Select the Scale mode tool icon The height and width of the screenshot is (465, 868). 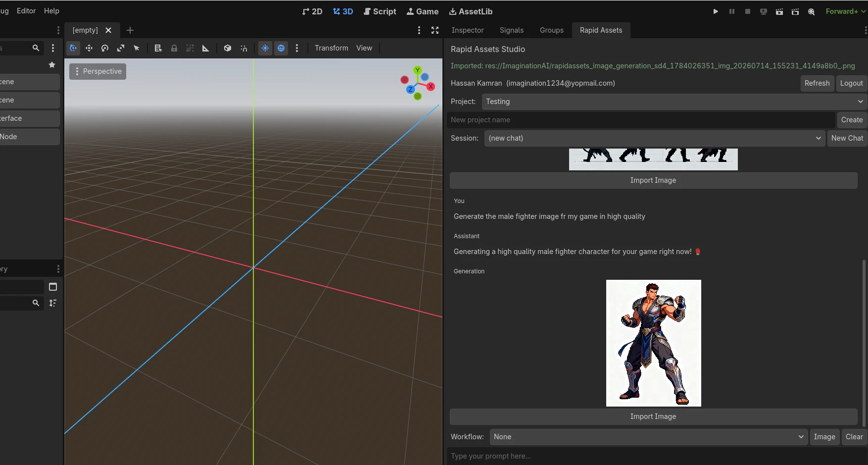(x=121, y=48)
